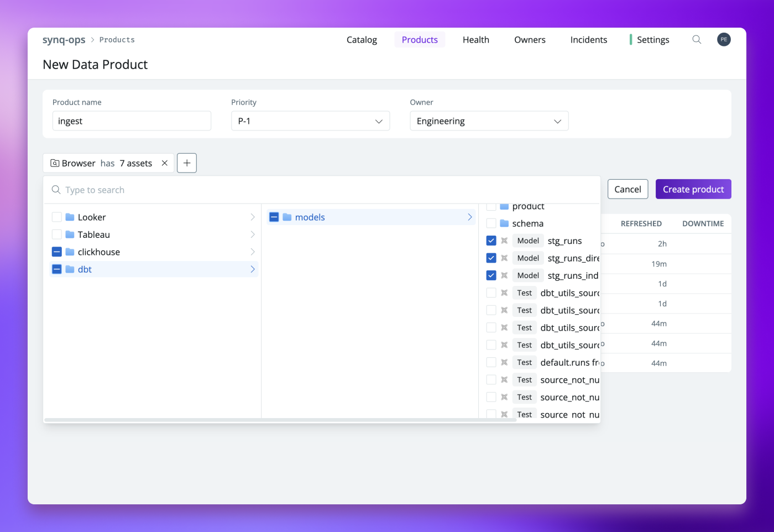Viewport: 774px width, 532px height.
Task: Go to the Catalog tab
Action: pyautogui.click(x=362, y=40)
